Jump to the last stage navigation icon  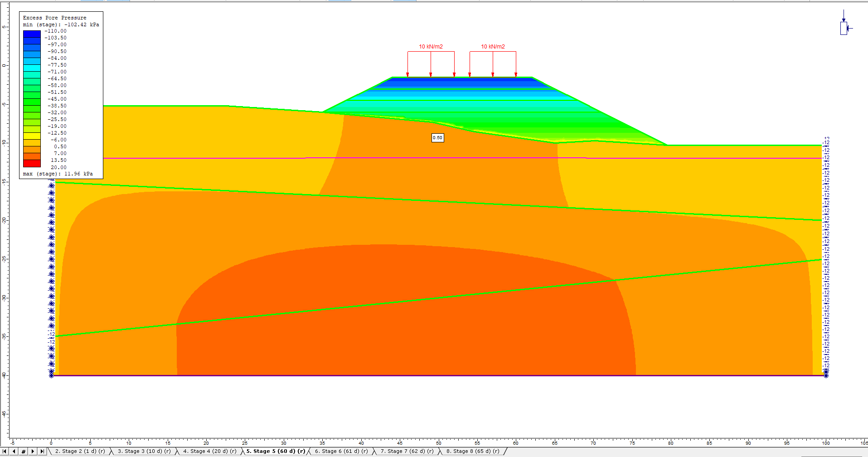42,452
